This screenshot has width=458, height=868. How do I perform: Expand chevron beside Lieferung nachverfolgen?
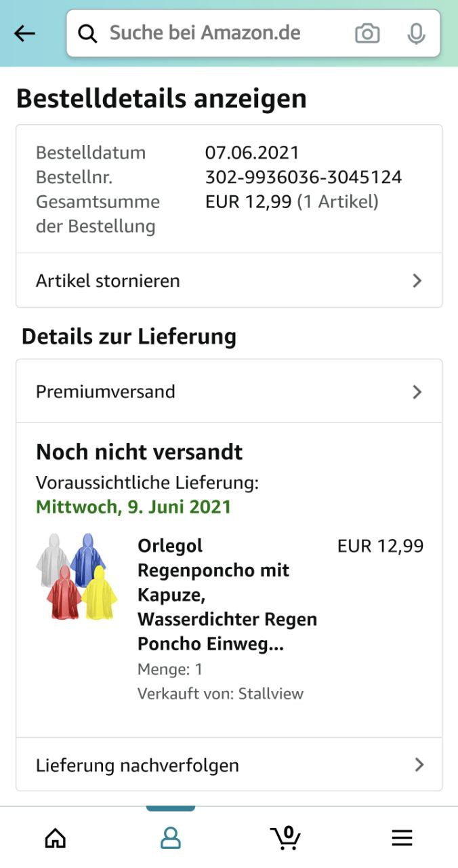(419, 765)
